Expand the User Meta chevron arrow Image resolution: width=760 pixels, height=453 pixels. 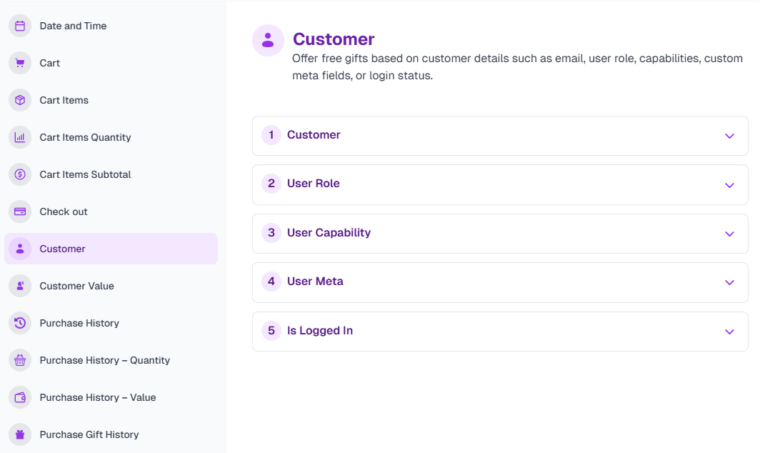729,283
